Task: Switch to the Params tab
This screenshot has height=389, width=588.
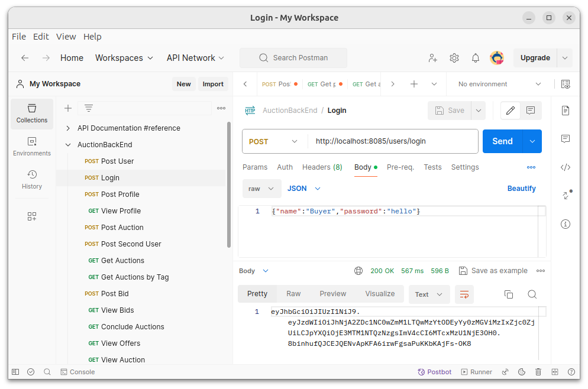Action: [x=255, y=167]
